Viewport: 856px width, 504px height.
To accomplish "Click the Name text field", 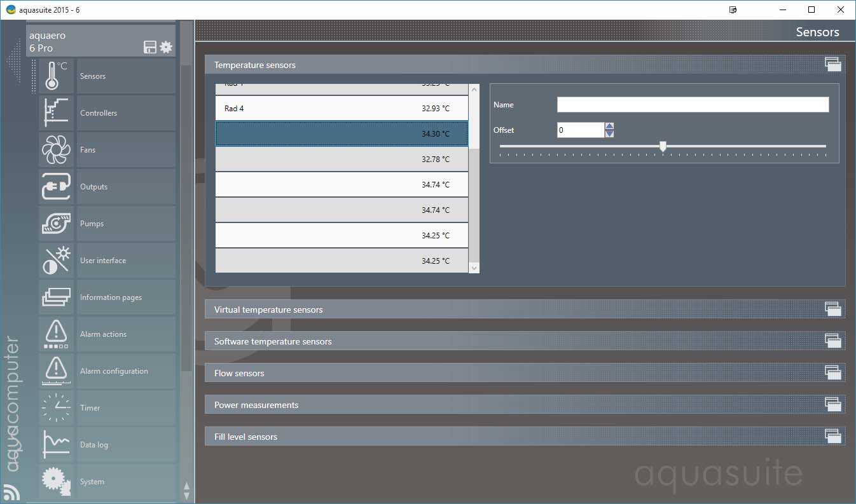I will [693, 105].
